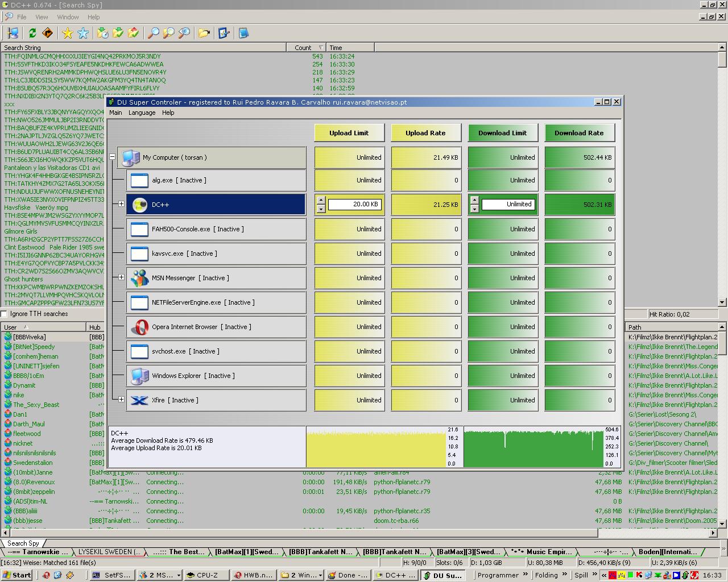Click the Search magnifier toolbar icon
Viewport: 728px width, 582px height.
(154, 33)
